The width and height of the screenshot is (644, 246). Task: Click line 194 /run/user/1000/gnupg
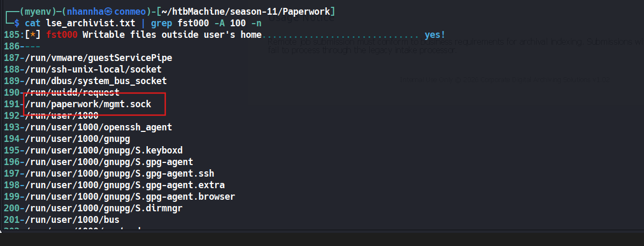pyautogui.click(x=77, y=139)
